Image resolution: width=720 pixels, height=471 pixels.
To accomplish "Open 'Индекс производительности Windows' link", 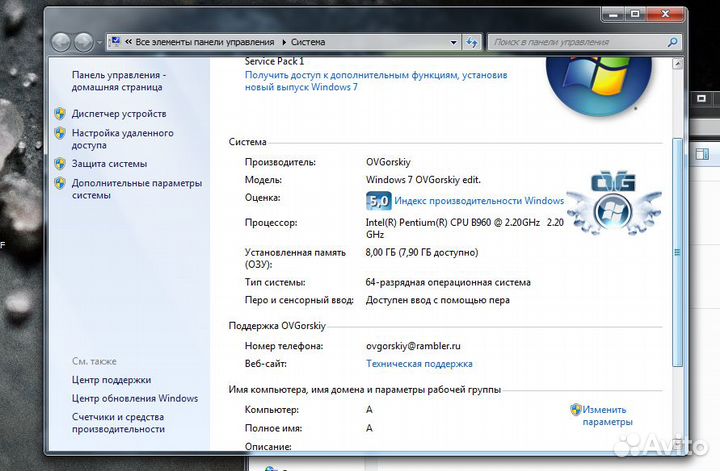I will click(479, 201).
